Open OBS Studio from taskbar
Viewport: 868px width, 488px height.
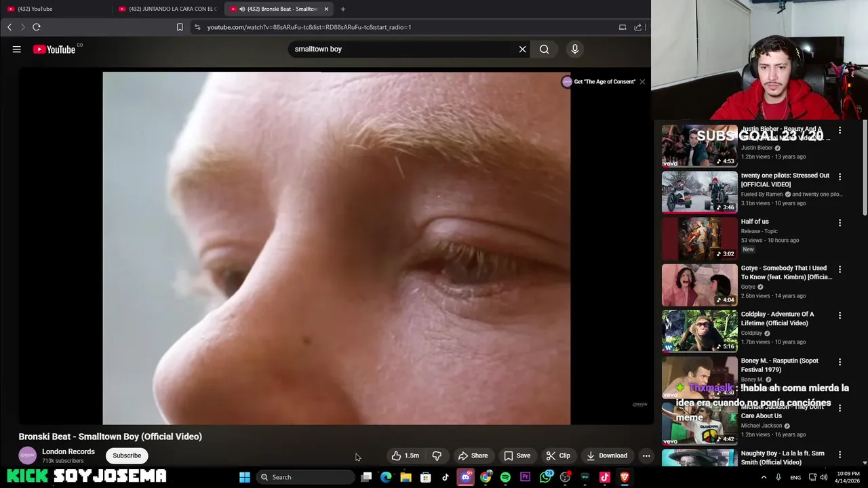coord(565,477)
